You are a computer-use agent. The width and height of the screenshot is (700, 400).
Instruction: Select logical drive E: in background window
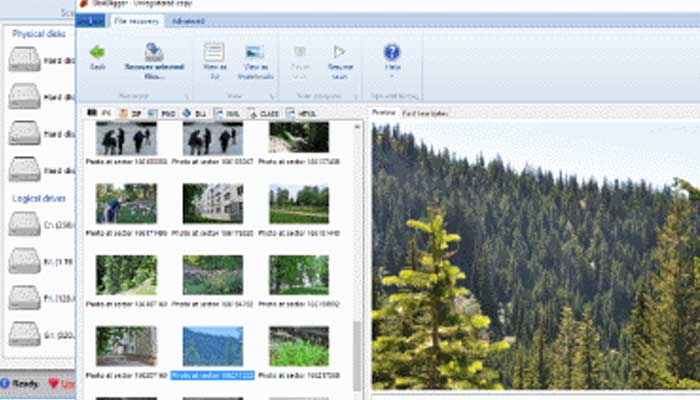click(41, 262)
